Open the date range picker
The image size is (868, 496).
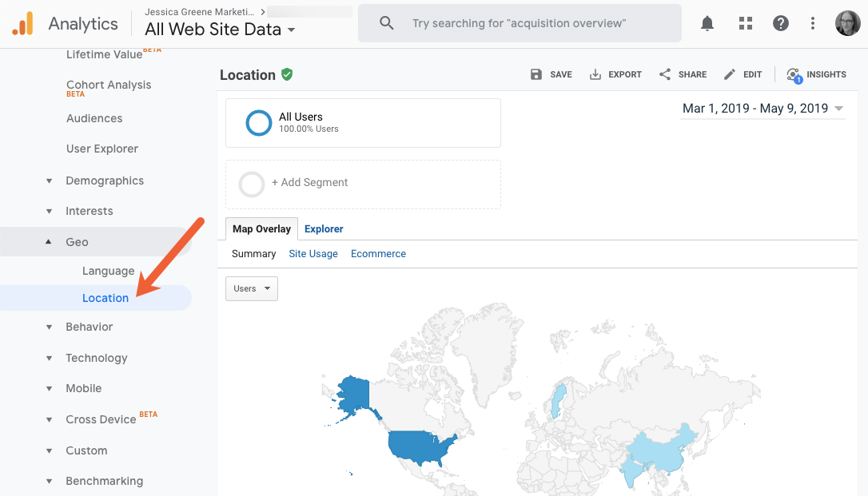762,109
